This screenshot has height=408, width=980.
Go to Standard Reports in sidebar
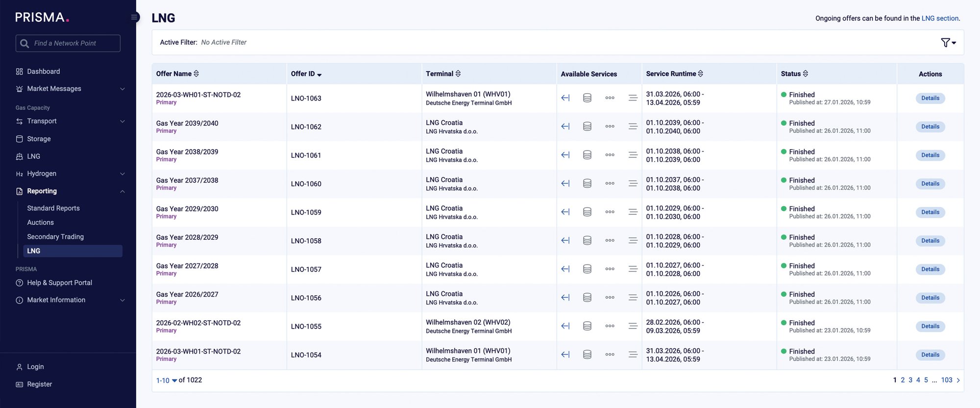53,208
